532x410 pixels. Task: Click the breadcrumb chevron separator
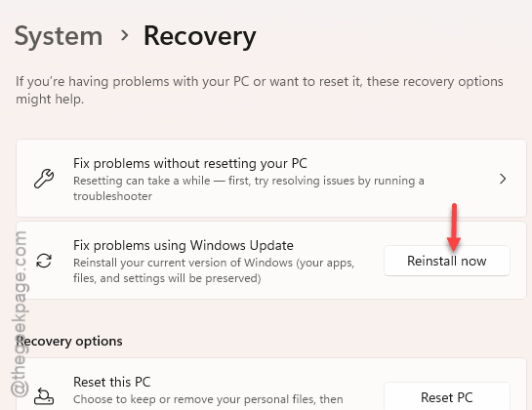coord(125,35)
